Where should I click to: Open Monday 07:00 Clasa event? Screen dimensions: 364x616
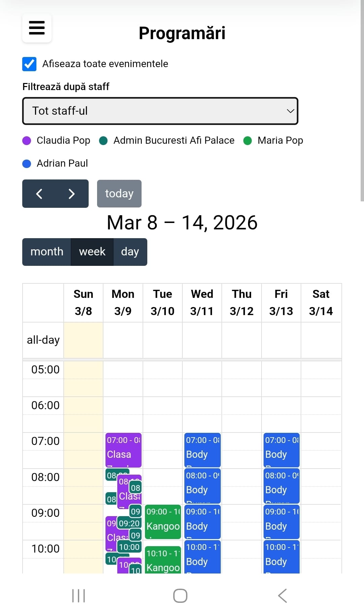click(x=123, y=450)
